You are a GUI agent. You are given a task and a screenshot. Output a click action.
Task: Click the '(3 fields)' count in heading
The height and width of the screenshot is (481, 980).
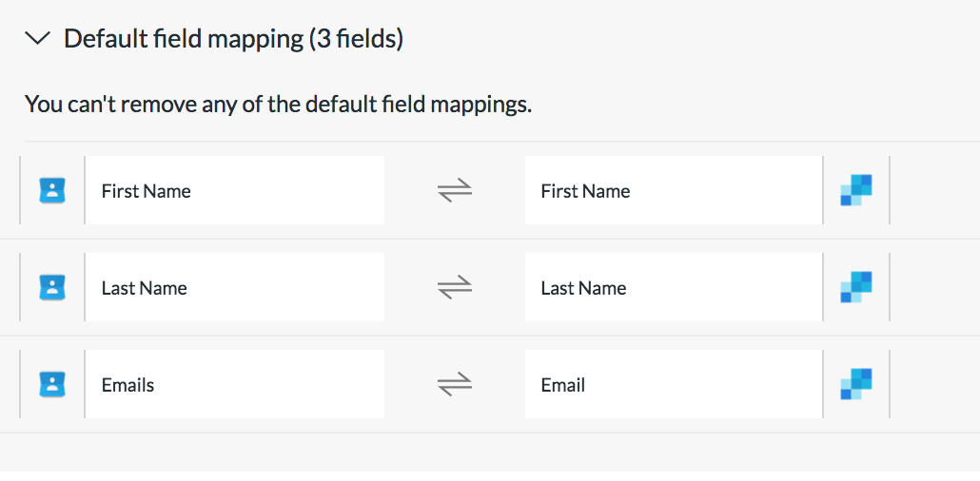(x=356, y=39)
